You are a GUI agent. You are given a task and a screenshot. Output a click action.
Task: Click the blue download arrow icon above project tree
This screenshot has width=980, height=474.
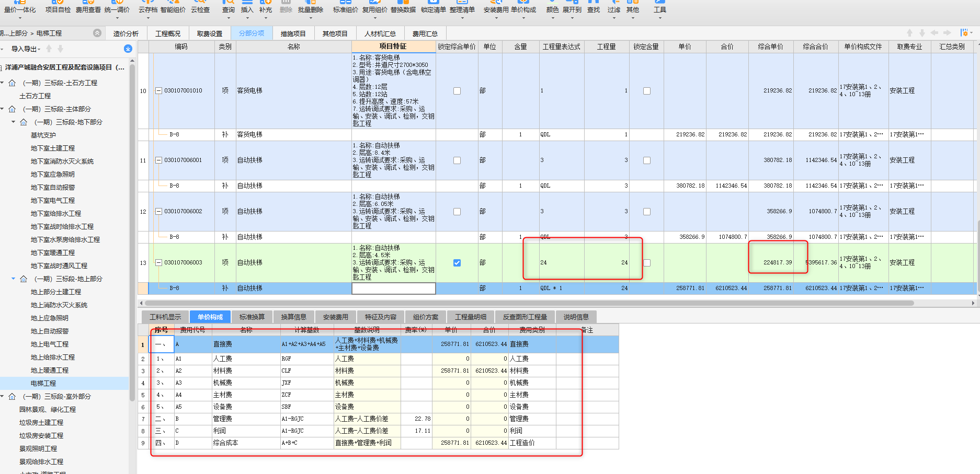coord(128,49)
